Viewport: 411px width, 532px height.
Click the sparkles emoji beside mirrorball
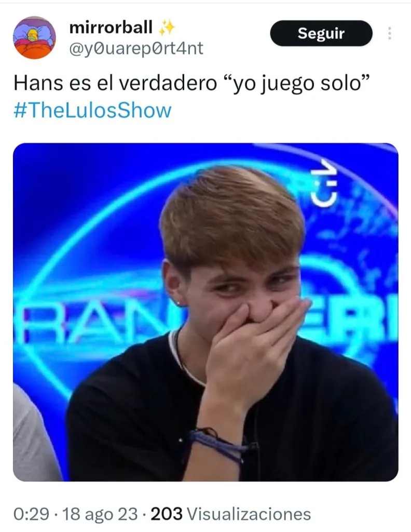click(167, 28)
